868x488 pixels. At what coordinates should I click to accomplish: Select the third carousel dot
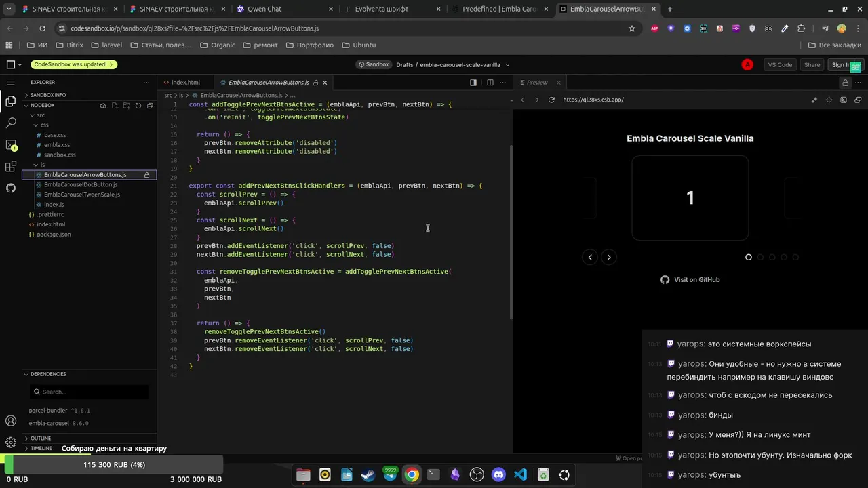[x=772, y=257]
